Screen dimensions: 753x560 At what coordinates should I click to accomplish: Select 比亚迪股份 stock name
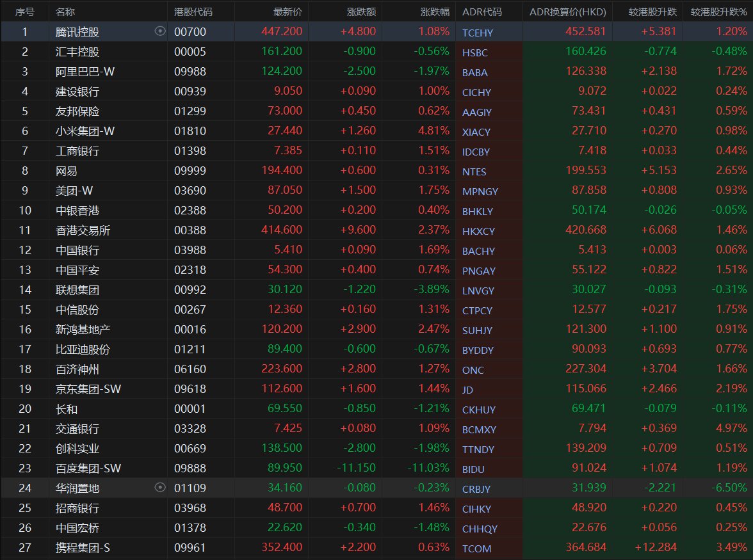click(83, 349)
